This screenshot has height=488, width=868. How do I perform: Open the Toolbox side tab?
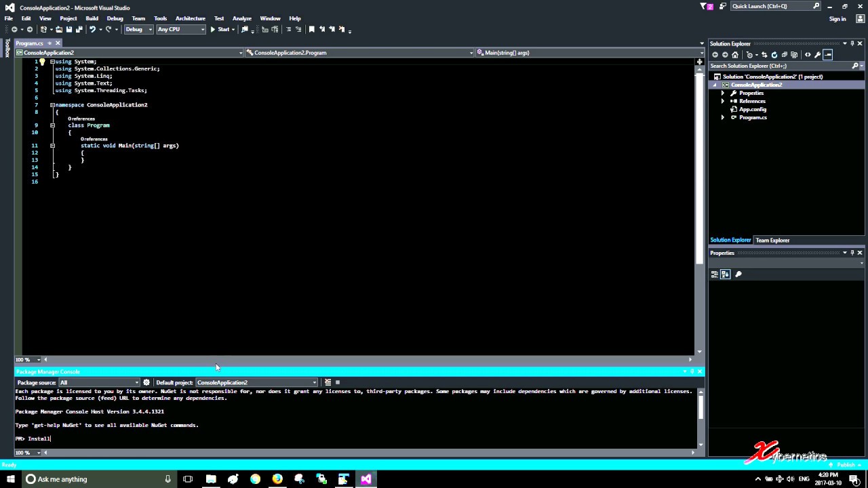point(7,49)
